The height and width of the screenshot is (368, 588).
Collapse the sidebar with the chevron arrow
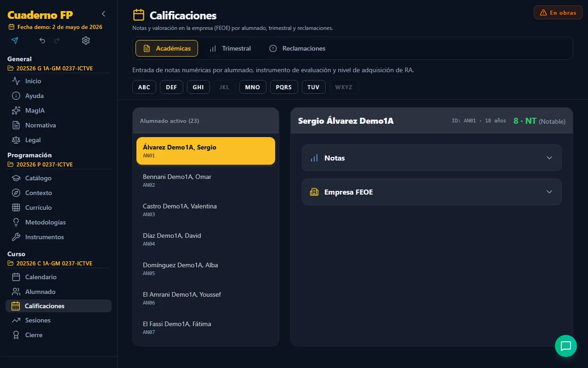point(103,14)
